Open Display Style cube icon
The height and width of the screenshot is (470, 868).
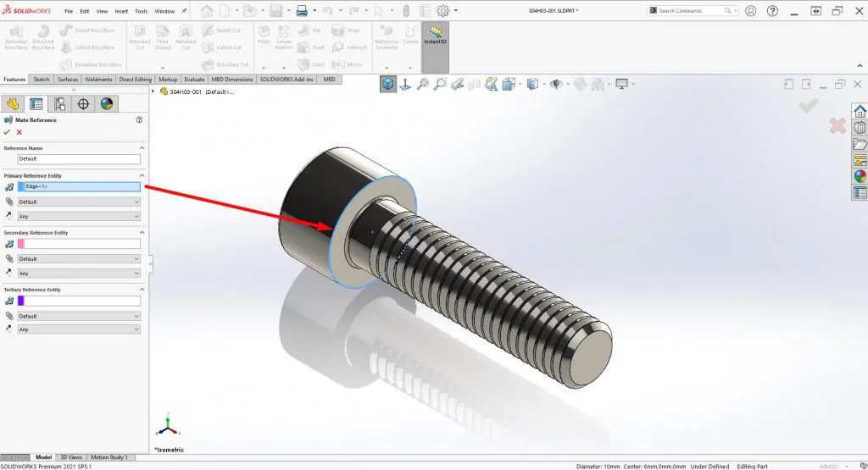532,84
